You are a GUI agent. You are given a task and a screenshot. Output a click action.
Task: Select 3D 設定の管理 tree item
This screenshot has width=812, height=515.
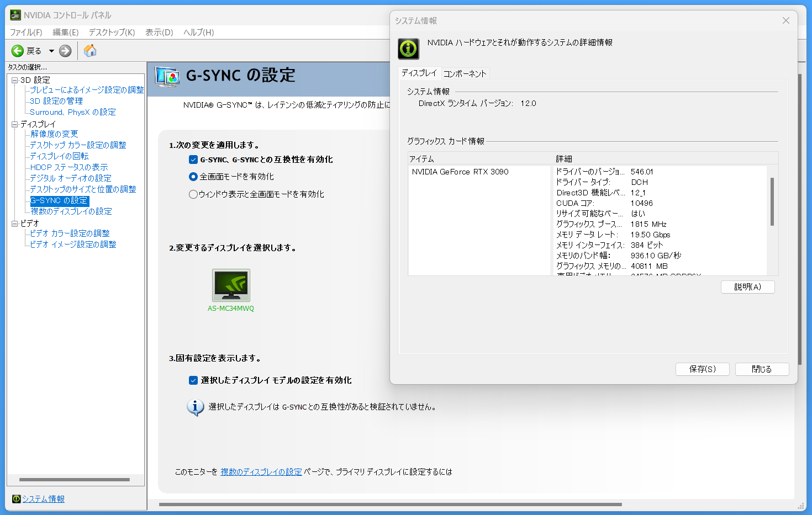(x=56, y=101)
